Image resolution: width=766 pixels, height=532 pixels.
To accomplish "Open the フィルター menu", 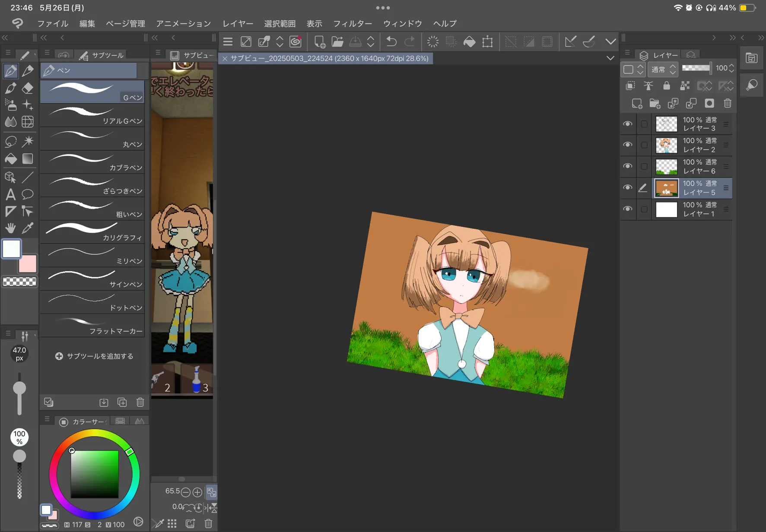I will coord(352,23).
